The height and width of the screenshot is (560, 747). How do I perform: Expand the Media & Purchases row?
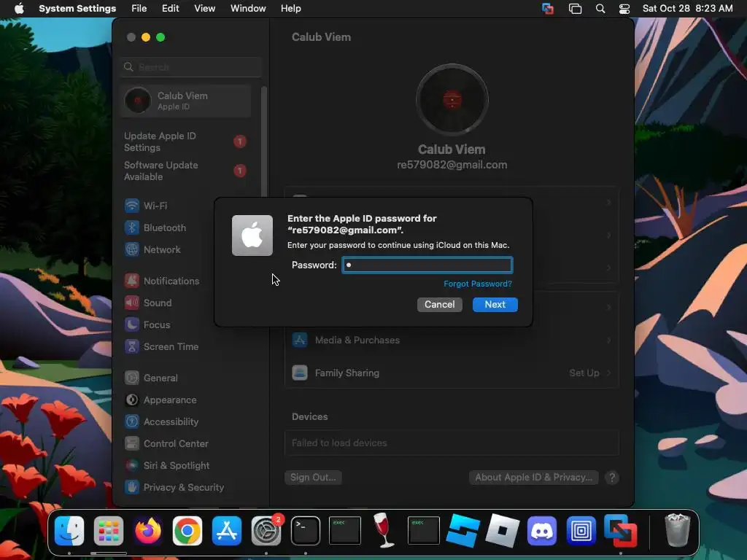coord(452,340)
